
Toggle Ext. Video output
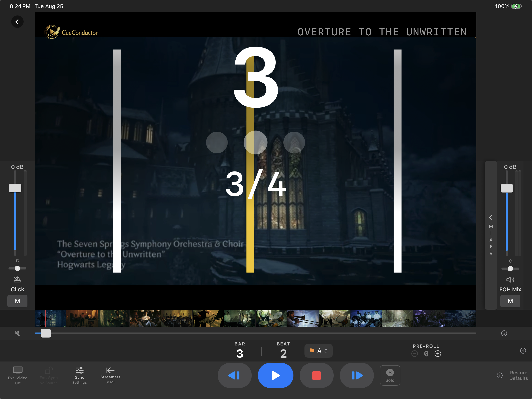[18, 375]
